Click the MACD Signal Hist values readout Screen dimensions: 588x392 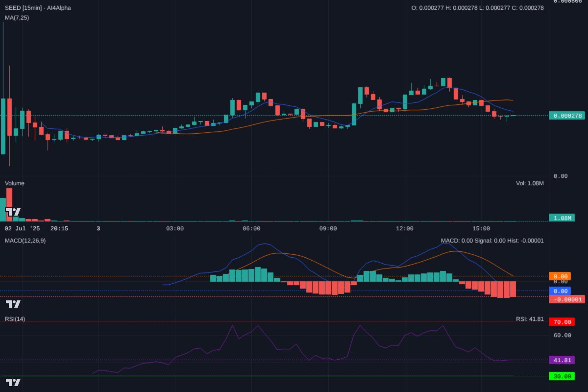[x=492, y=241]
